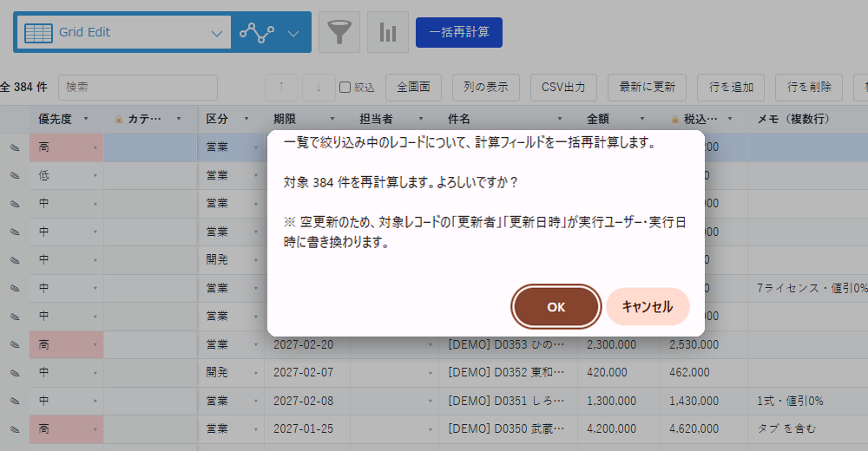The height and width of the screenshot is (451, 868).
Task: Select the 1,430,000 tax-included cell
Action: click(x=704, y=401)
